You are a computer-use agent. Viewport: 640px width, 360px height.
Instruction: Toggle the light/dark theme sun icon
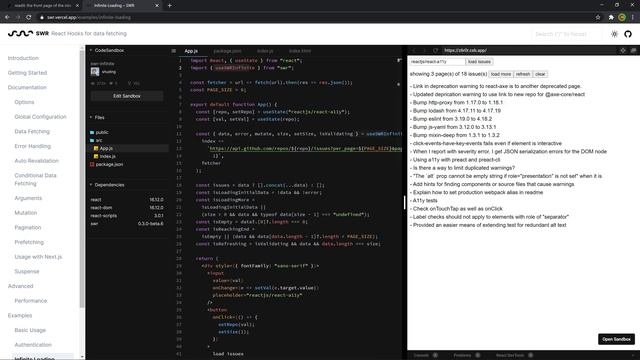(x=614, y=34)
